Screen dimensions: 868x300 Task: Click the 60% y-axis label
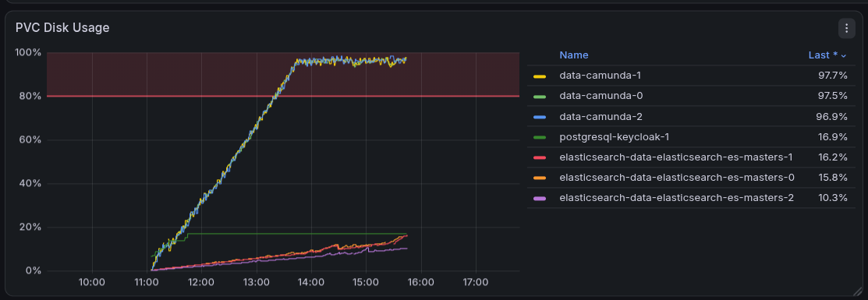(x=30, y=139)
